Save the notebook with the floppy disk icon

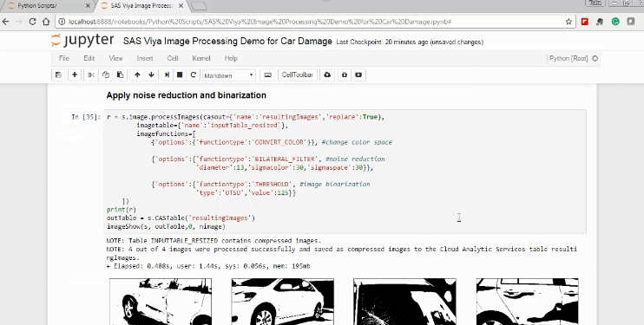[58, 75]
